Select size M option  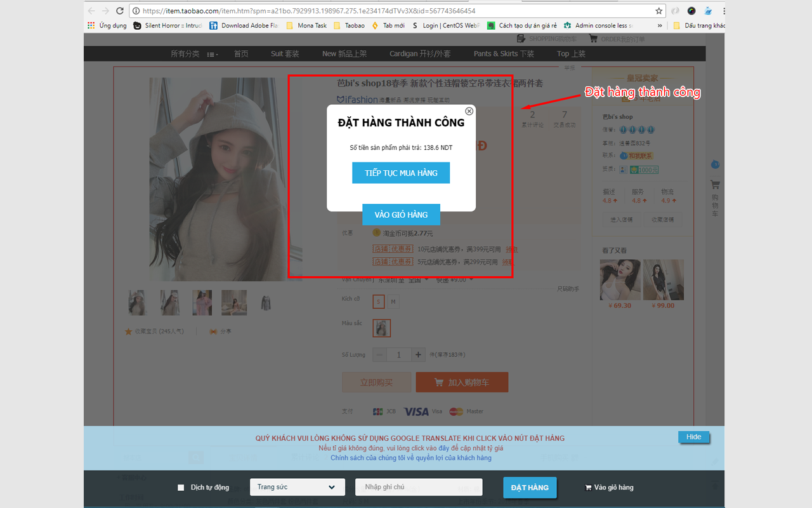point(393,302)
